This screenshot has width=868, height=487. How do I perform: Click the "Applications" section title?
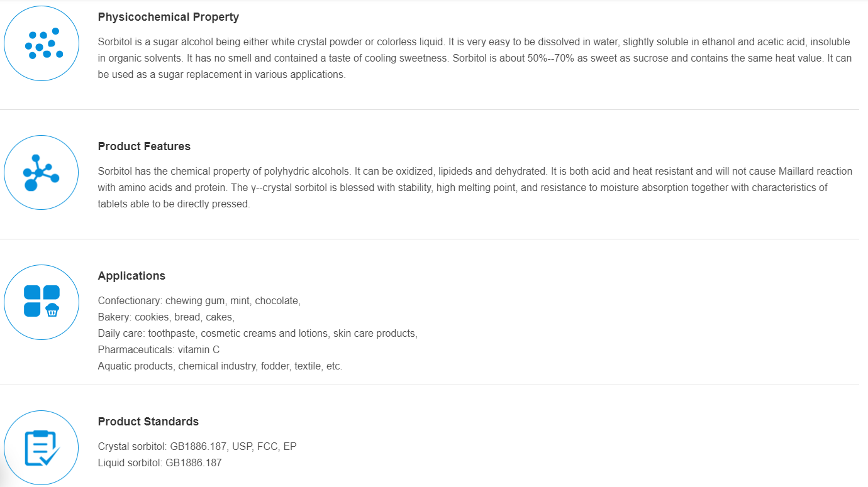click(x=131, y=276)
